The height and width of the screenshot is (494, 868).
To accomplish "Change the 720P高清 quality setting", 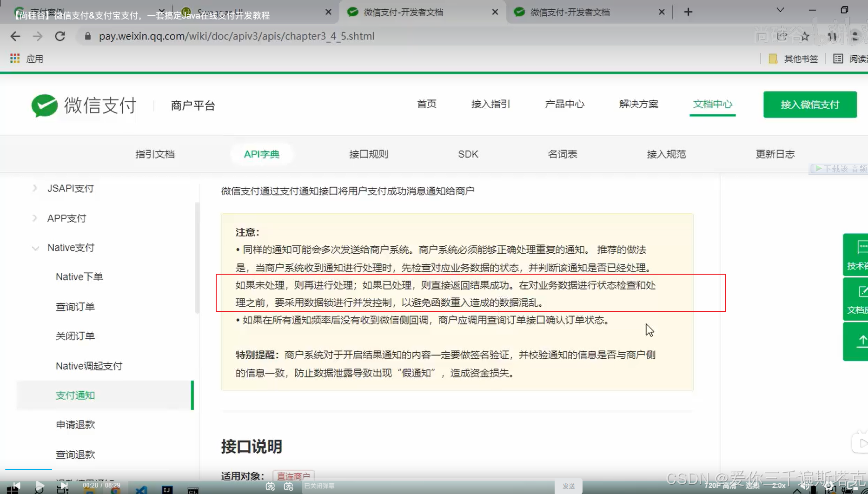I will point(720,486).
